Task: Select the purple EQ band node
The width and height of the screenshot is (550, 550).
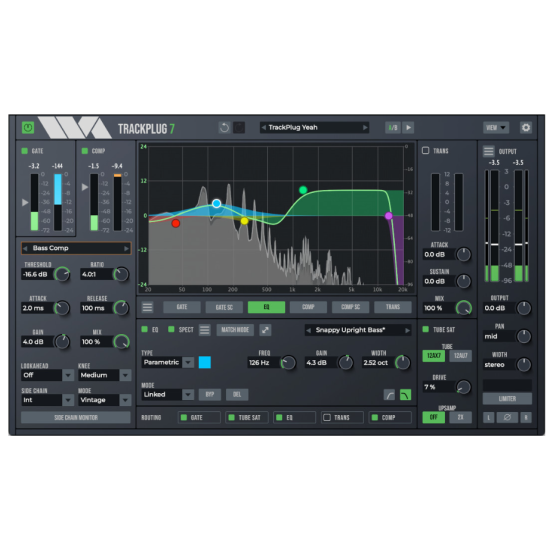Action: [x=389, y=216]
